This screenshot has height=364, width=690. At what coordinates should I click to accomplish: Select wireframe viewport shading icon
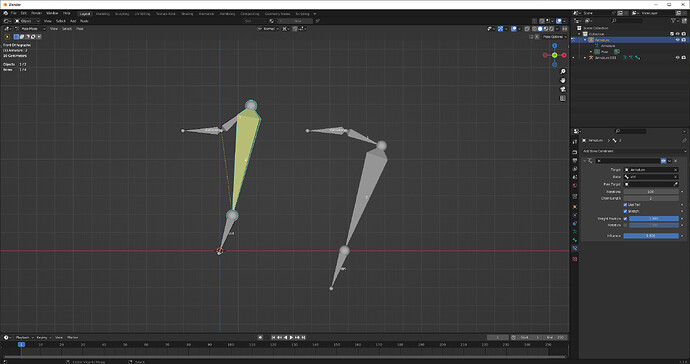pyautogui.click(x=534, y=29)
